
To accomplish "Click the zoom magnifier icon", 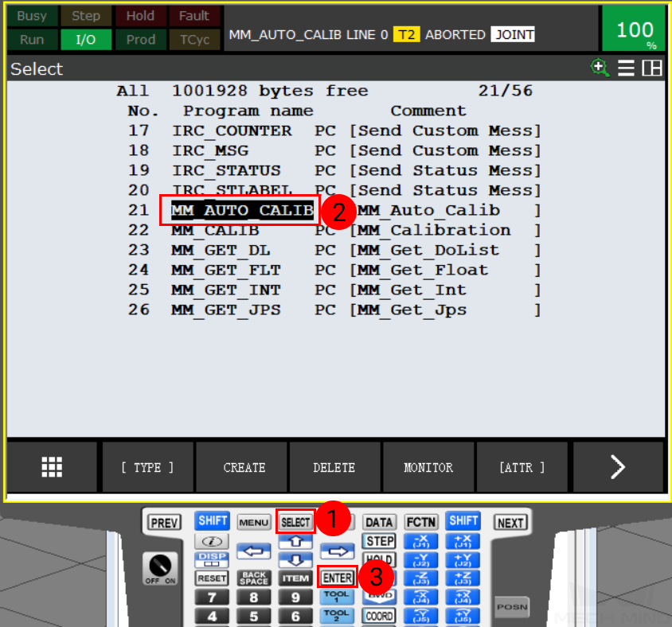I will pyautogui.click(x=600, y=68).
